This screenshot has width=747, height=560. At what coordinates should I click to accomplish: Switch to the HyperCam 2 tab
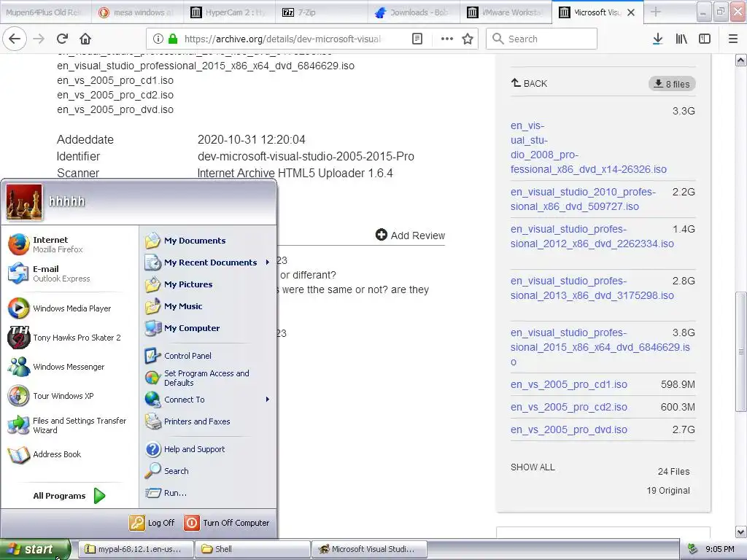tap(228, 12)
